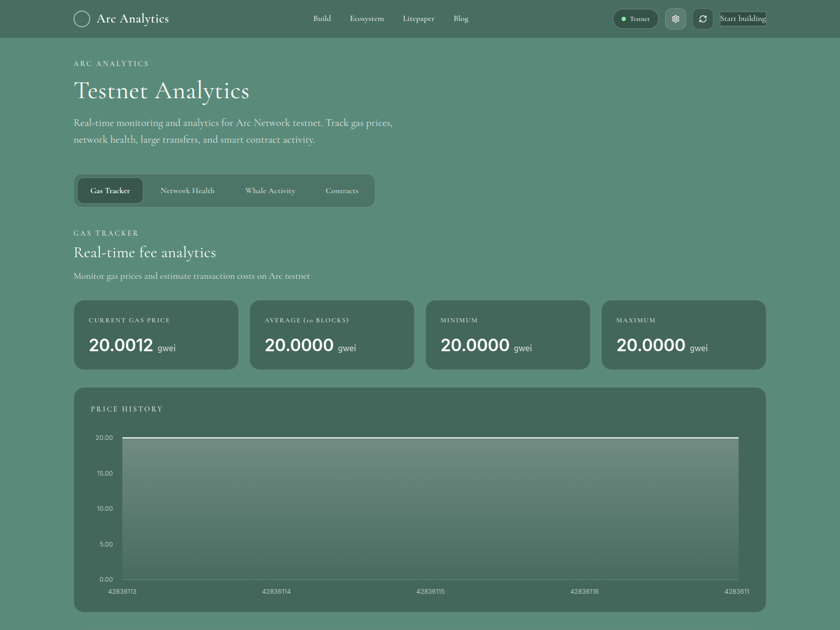Open settings via gear icon
The height and width of the screenshot is (630, 840).
[x=676, y=19]
